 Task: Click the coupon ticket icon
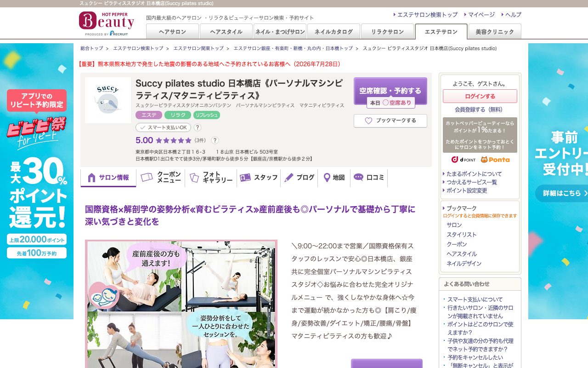point(147,178)
